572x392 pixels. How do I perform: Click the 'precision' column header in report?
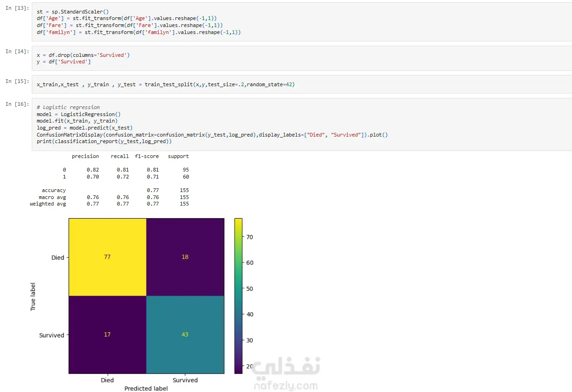pyautogui.click(x=85, y=156)
